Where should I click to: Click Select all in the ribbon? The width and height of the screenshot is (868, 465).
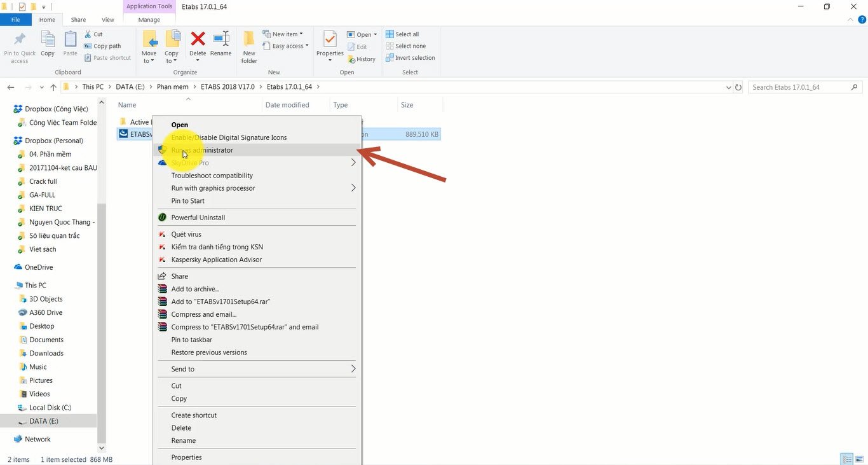(402, 34)
